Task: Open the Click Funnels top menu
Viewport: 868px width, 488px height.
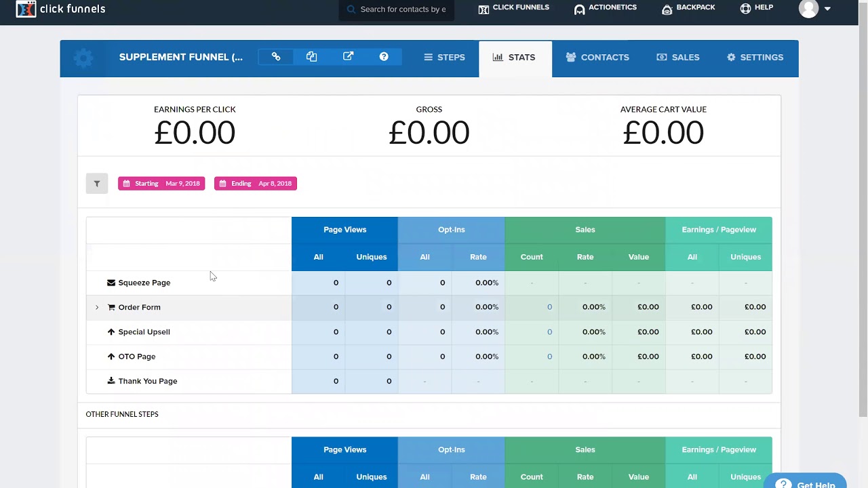Action: tap(513, 8)
